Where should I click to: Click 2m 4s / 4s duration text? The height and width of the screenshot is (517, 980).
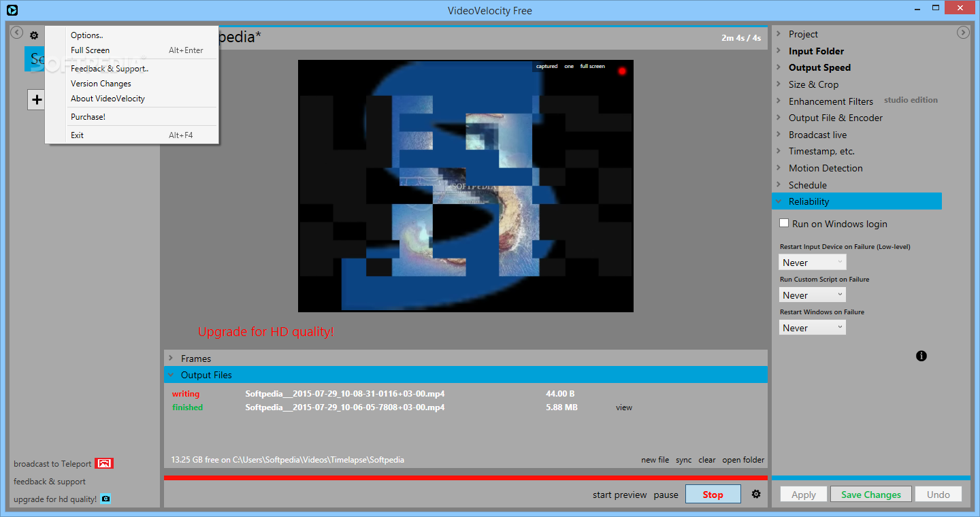[x=741, y=38]
